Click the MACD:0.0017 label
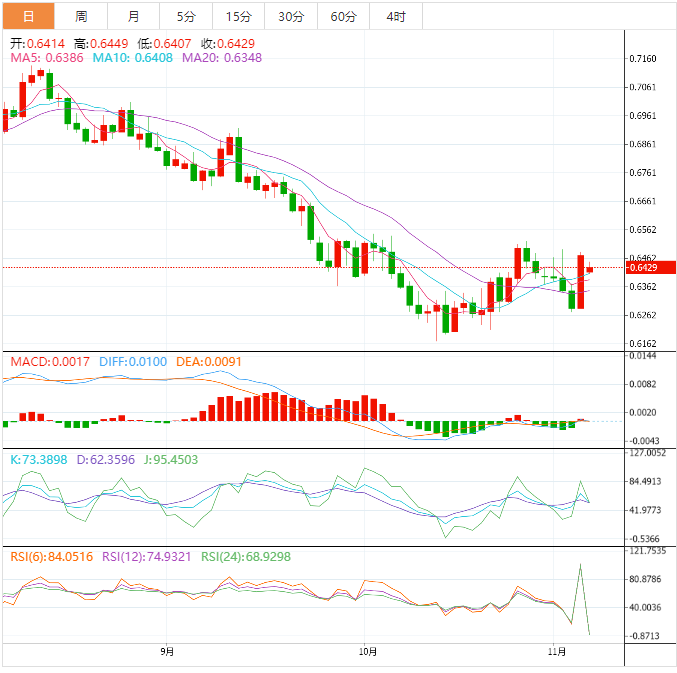This screenshot has height=673, width=677. click(x=50, y=362)
